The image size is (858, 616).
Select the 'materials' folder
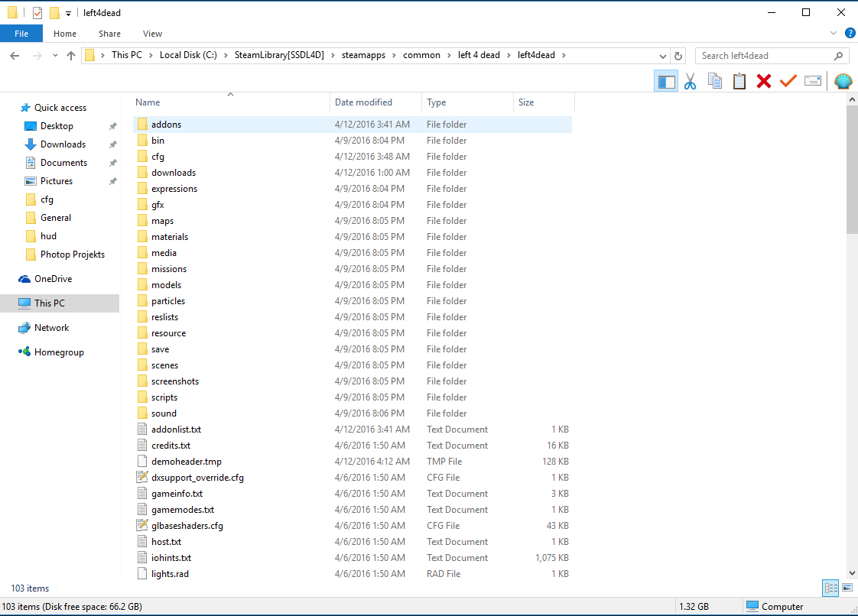[170, 237]
